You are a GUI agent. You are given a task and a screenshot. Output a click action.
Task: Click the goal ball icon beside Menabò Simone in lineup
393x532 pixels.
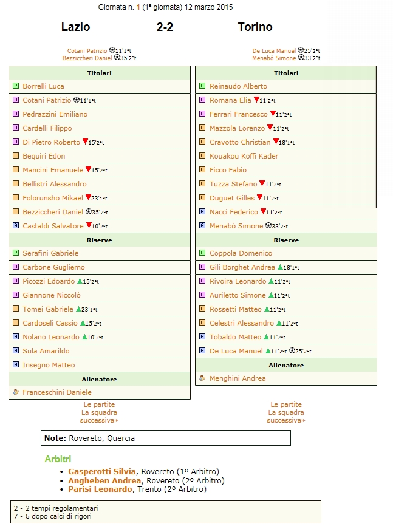tap(268, 226)
